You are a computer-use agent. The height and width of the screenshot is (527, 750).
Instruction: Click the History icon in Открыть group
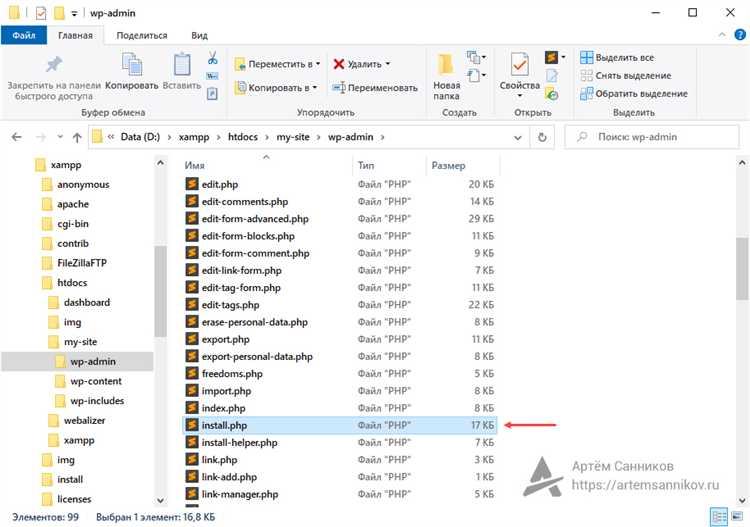pos(551,94)
